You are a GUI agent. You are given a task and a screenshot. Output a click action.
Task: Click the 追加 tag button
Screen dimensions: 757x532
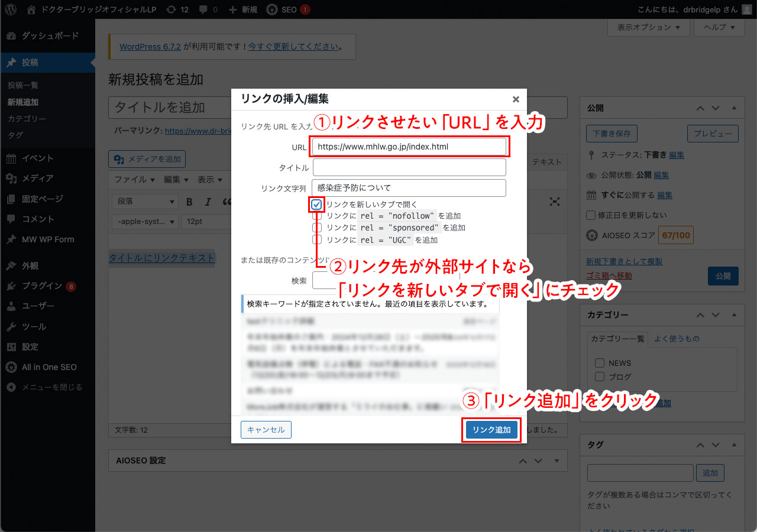pos(710,473)
